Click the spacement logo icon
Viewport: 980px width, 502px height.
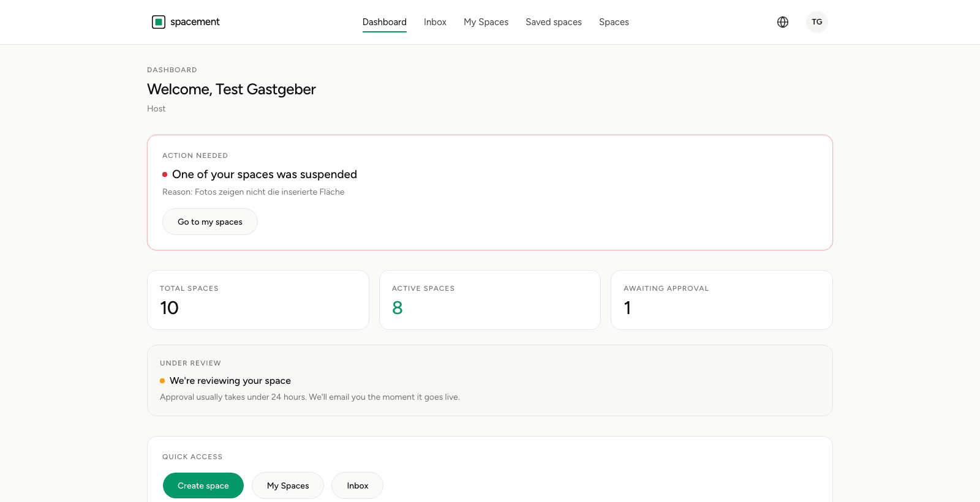[x=159, y=22]
